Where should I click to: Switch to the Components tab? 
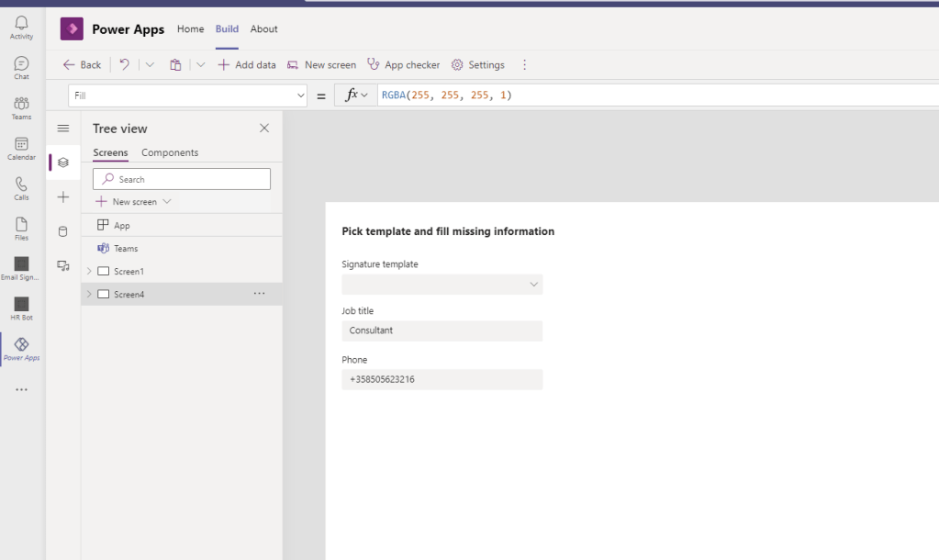point(170,152)
